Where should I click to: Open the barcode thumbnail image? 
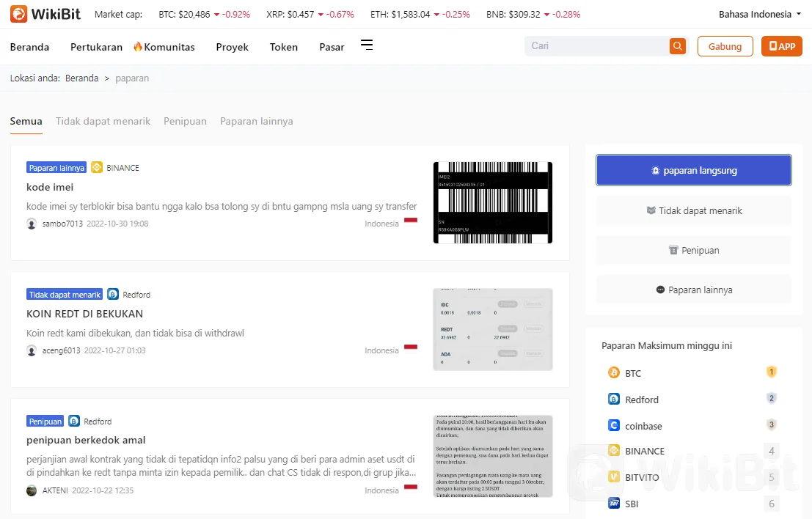coord(492,202)
